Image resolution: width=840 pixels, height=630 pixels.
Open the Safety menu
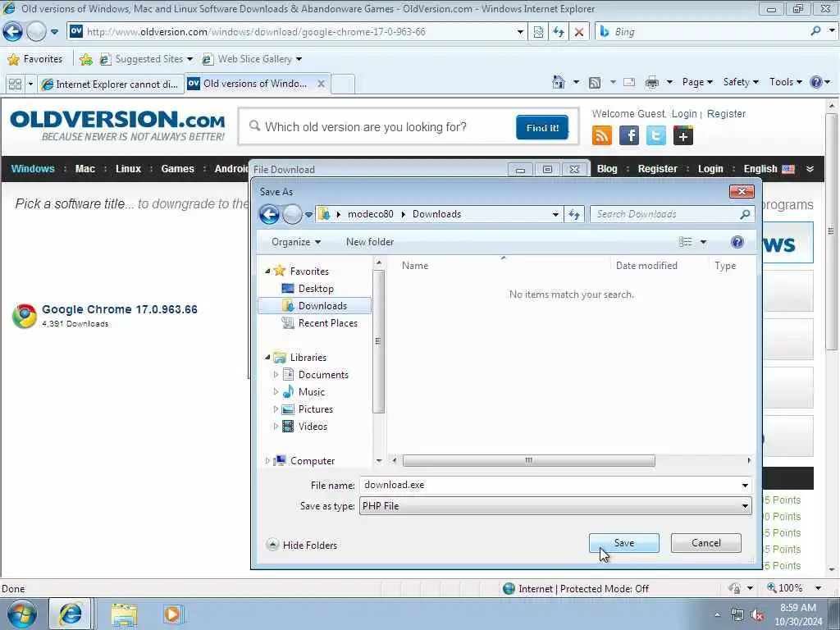pos(741,82)
